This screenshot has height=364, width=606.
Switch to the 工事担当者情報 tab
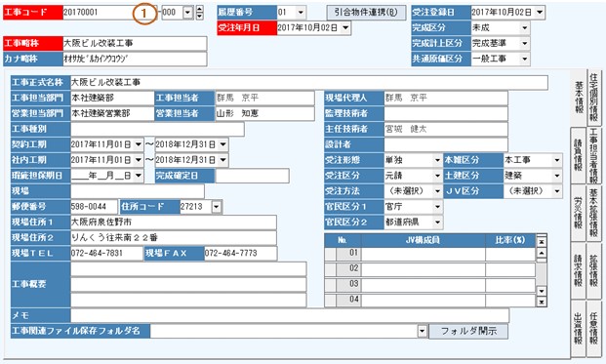[x=593, y=155]
